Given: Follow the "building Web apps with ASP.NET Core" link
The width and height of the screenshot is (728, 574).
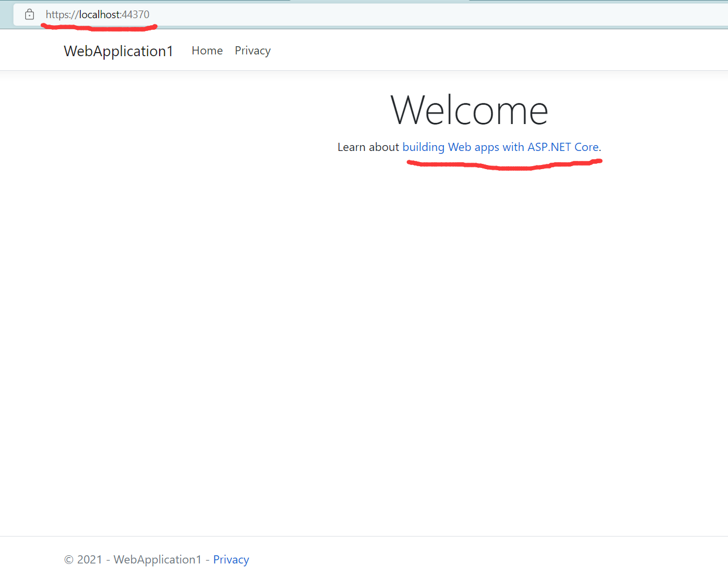Looking at the screenshot, I should click(501, 147).
